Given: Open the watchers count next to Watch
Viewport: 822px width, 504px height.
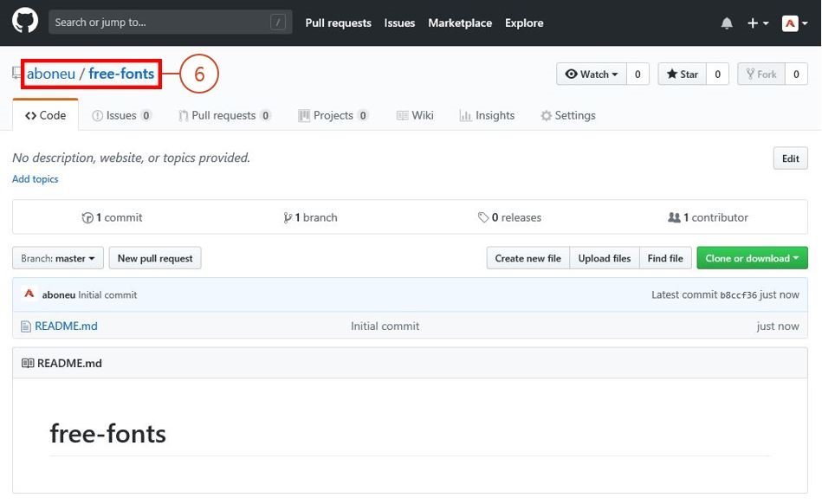Looking at the screenshot, I should 638,74.
